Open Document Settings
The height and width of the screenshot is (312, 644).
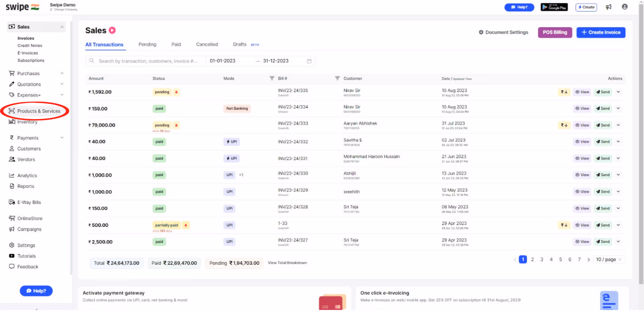point(503,32)
